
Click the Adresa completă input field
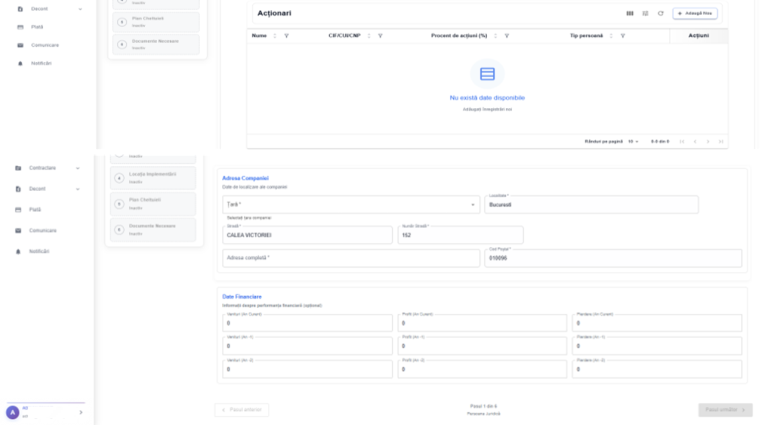351,258
